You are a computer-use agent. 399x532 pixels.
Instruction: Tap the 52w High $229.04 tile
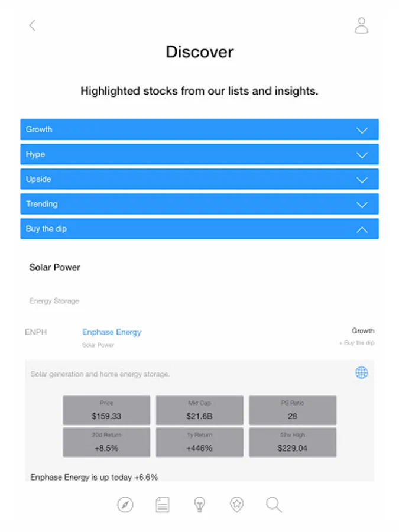(x=293, y=442)
